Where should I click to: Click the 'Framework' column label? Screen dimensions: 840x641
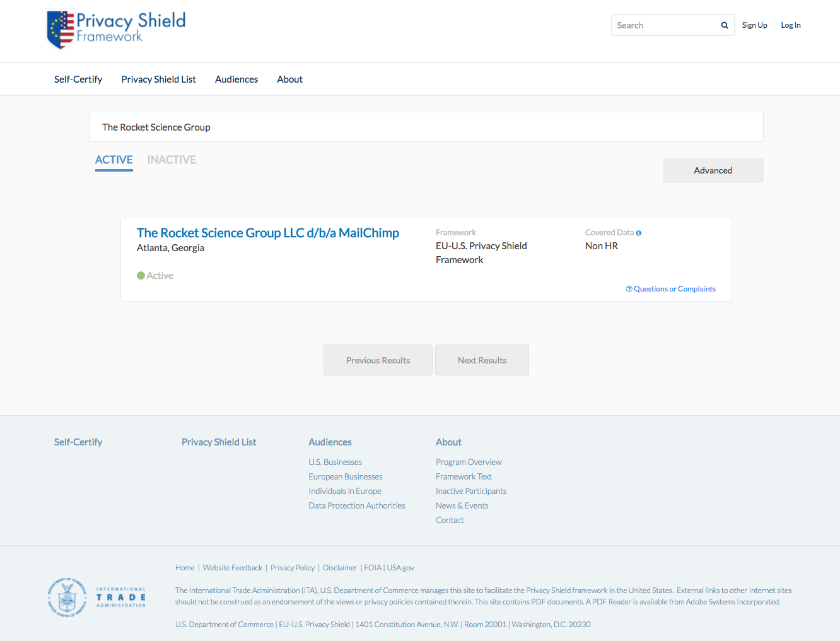click(x=456, y=233)
